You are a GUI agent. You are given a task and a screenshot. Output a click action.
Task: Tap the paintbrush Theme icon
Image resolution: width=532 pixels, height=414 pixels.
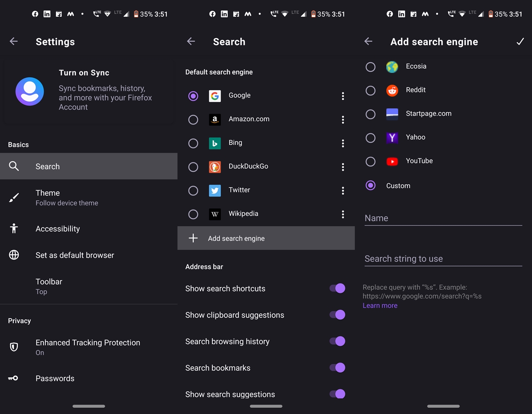tap(14, 197)
